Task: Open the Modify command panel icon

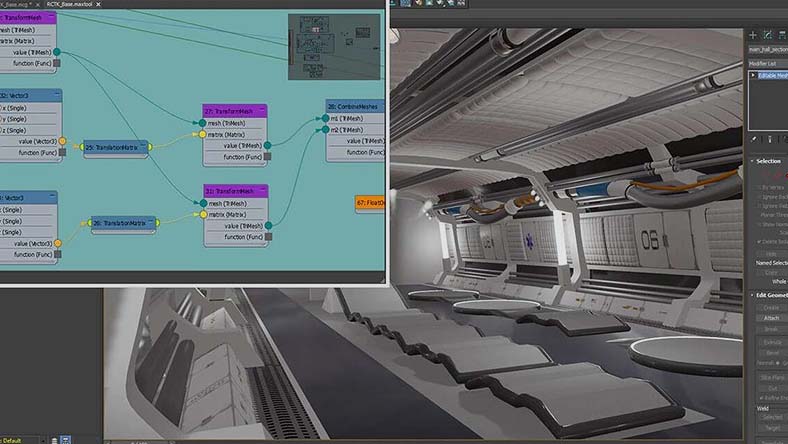Action: (768, 35)
